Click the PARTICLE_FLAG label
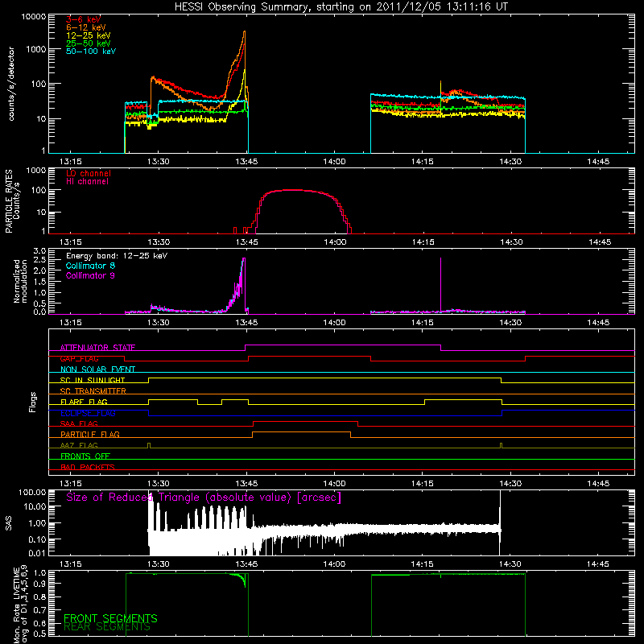 pos(90,434)
